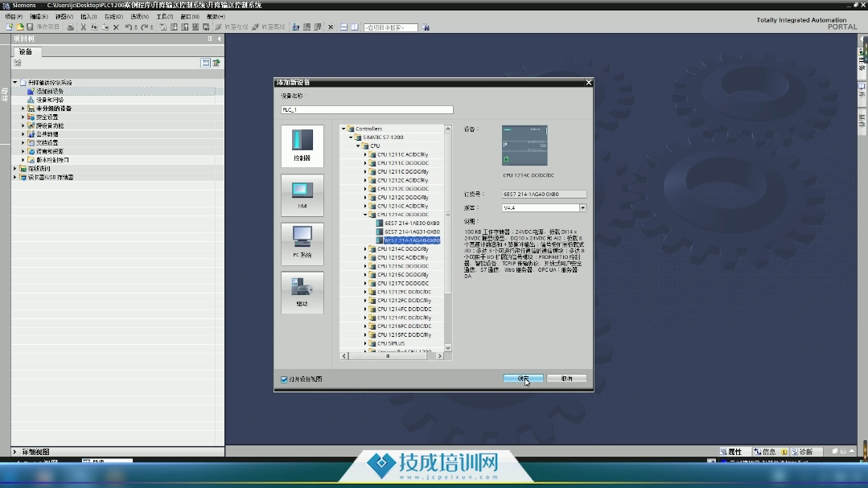The image size is (868, 488).
Task: Select the 控制器 (Controllers) device category icon
Action: pos(302,146)
